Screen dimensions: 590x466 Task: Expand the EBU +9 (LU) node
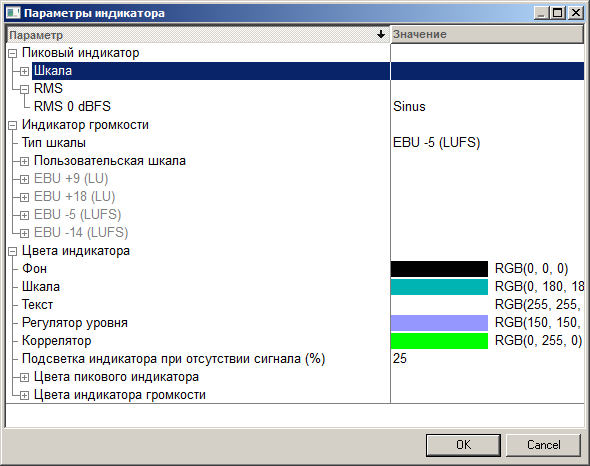pos(24,179)
